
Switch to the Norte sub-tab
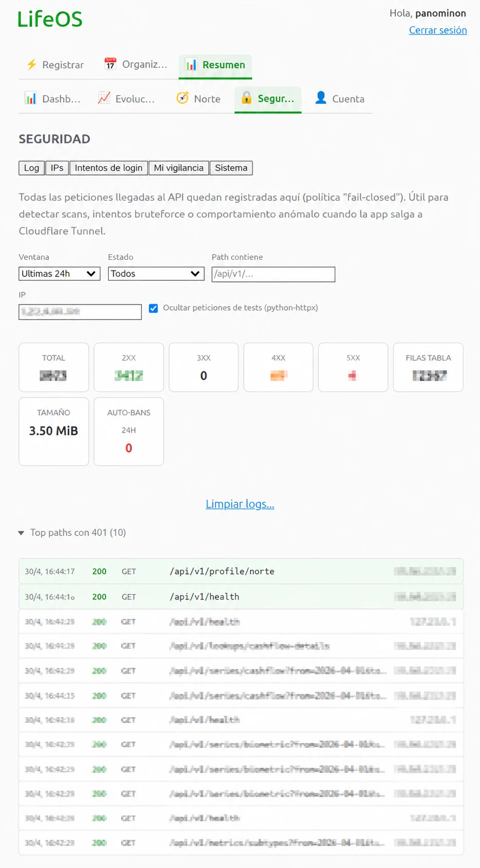point(199,99)
